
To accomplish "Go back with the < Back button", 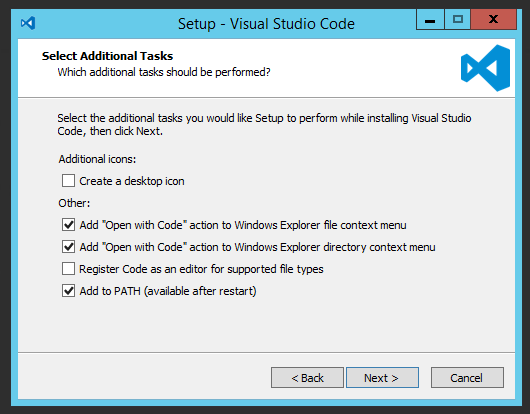I will click(x=307, y=378).
